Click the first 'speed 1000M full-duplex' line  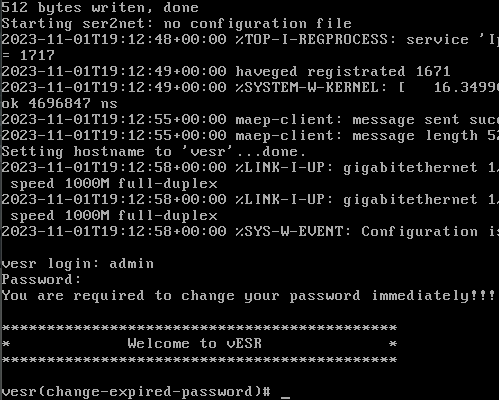click(114, 184)
